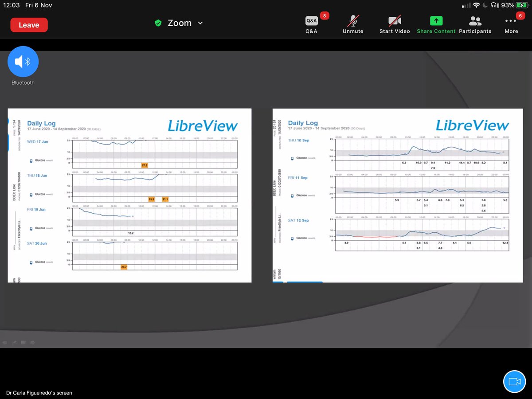Tap Share Content green arrow icon

click(x=436, y=21)
